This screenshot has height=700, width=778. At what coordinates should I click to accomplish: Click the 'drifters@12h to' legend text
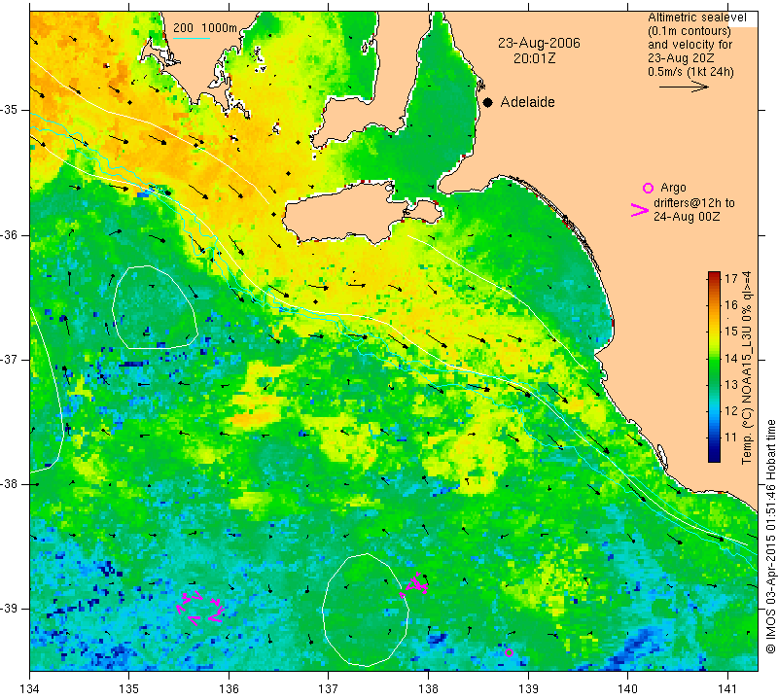[x=694, y=203]
